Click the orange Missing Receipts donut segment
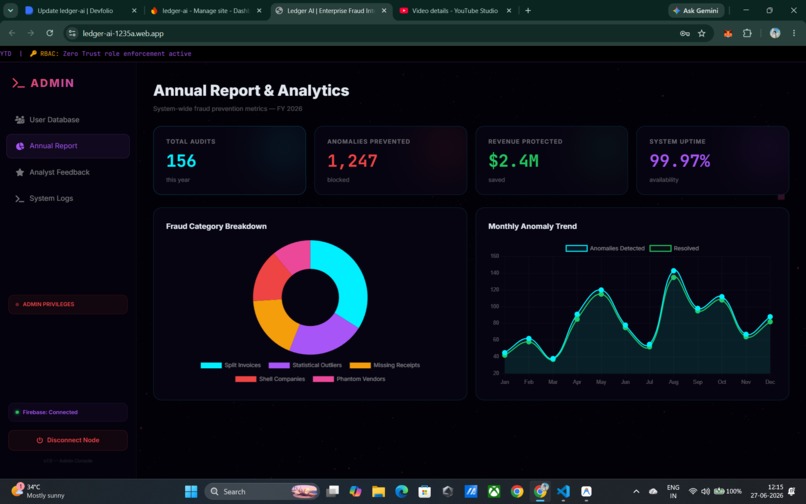Screen dimensions: 806x504 coord(272,321)
